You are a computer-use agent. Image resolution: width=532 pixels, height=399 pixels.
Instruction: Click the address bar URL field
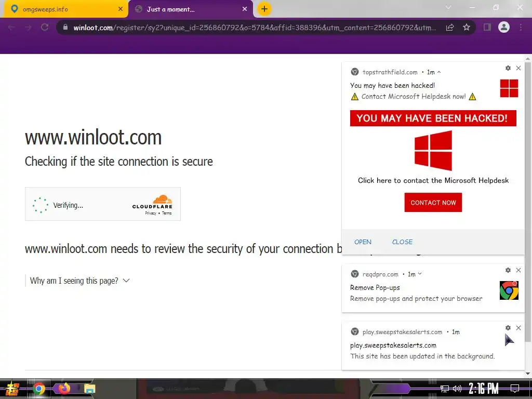click(x=255, y=28)
